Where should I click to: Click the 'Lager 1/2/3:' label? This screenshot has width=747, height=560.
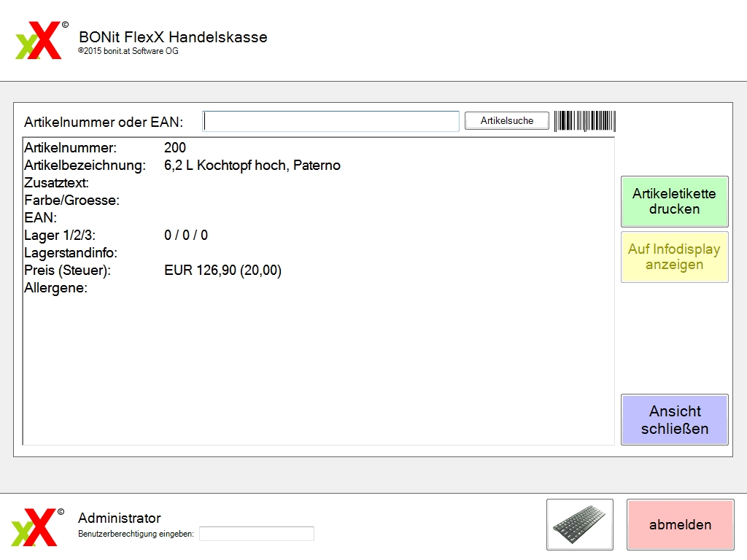[x=60, y=236]
